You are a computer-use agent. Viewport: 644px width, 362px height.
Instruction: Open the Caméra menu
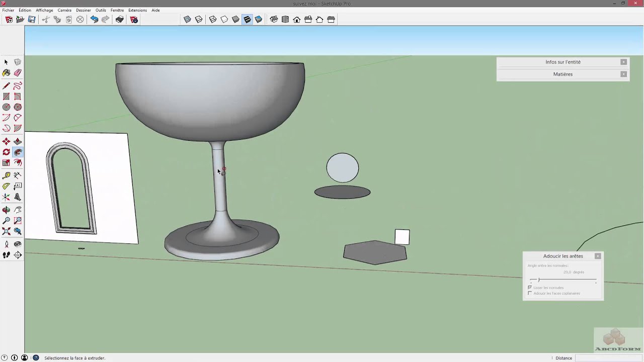tap(64, 10)
